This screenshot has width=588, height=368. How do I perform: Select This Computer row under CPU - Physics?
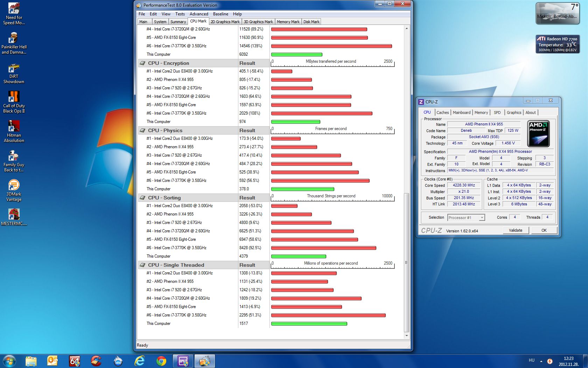pyautogui.click(x=204, y=189)
